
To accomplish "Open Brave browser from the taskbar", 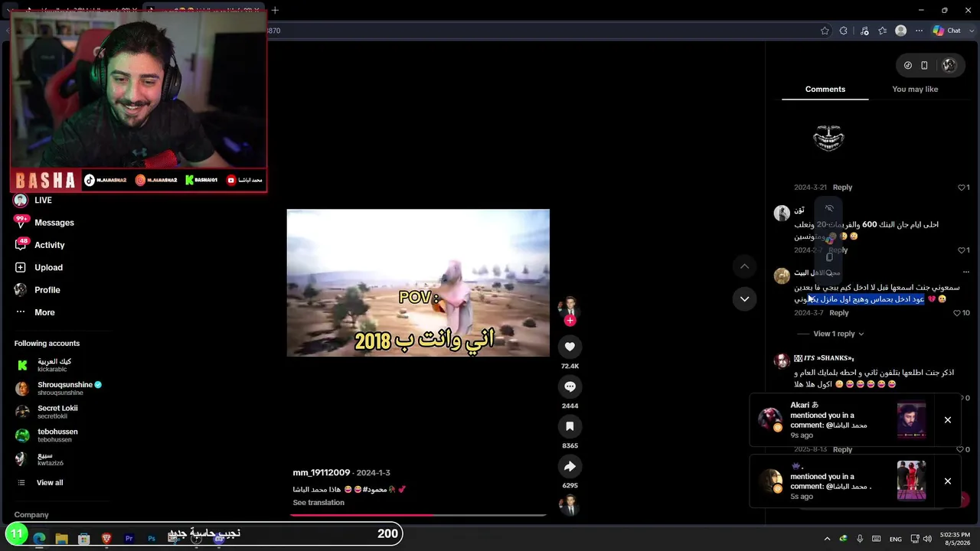I will (106, 539).
